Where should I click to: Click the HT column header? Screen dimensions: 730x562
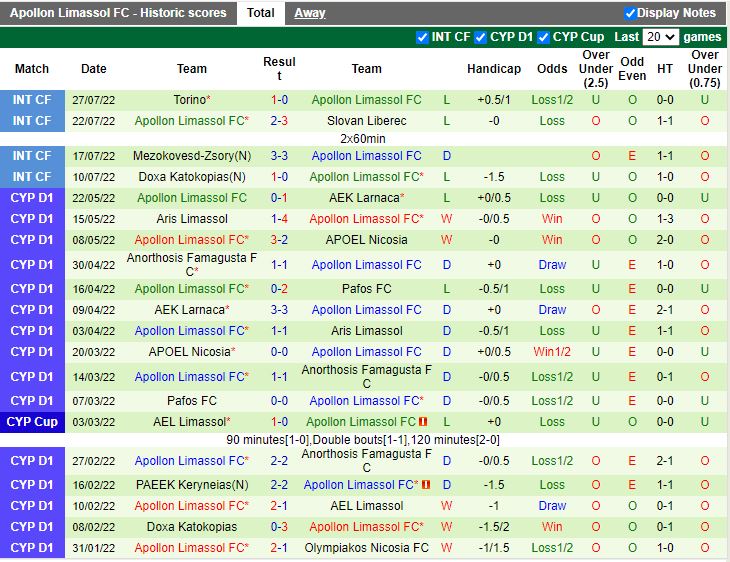(x=665, y=69)
